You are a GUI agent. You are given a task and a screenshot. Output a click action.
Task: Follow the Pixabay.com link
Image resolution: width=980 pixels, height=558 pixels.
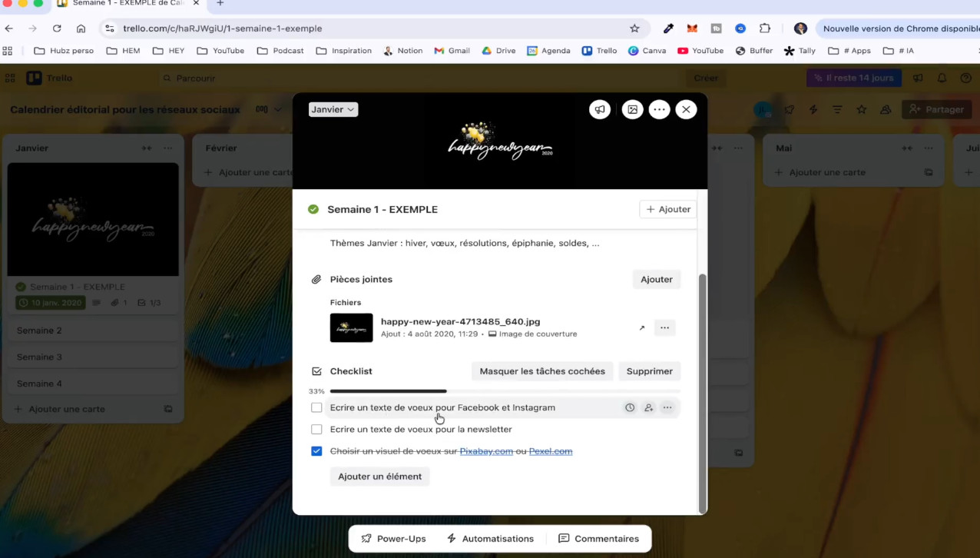coord(486,451)
